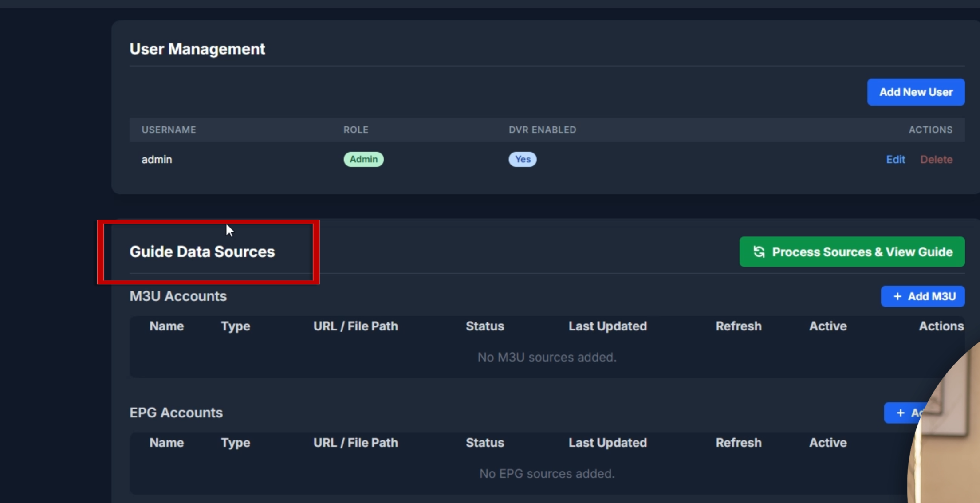
Task: Click the Yes DVR enabled badge
Action: coord(522,159)
